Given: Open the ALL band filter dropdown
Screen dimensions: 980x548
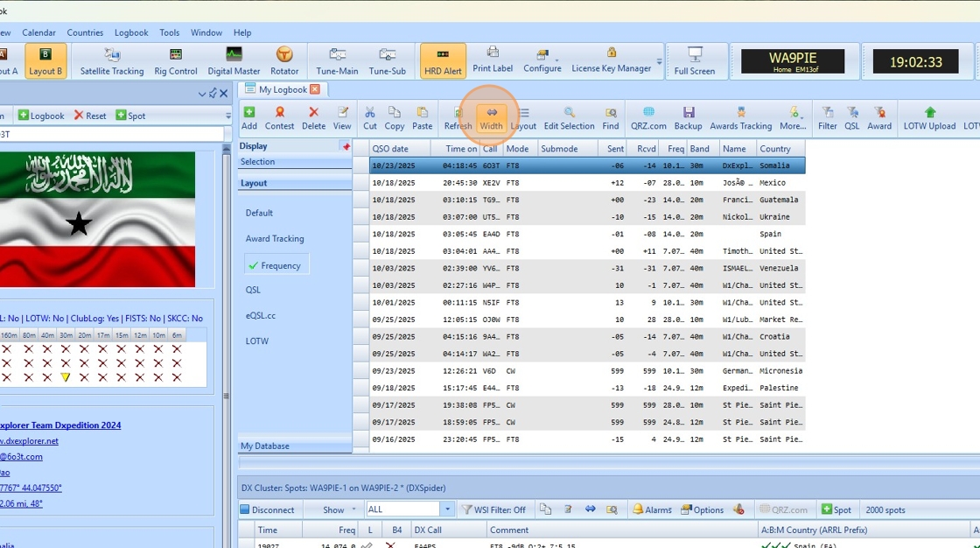Looking at the screenshot, I should (447, 509).
